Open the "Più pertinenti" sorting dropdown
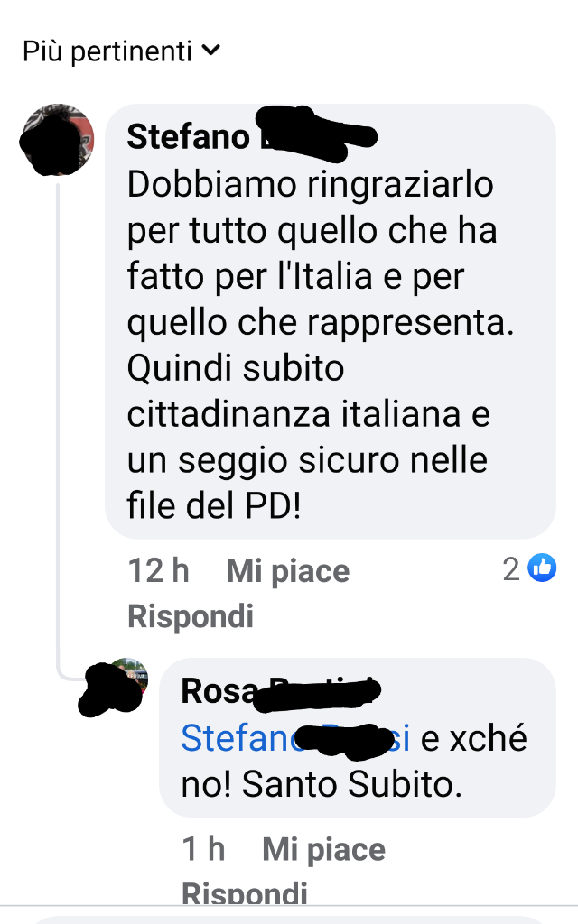This screenshot has height=924, width=578. (x=121, y=51)
